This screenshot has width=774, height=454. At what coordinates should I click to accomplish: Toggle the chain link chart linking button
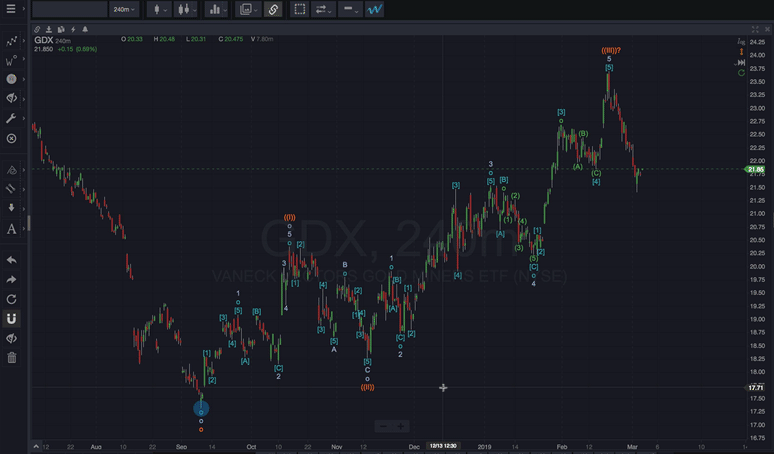coord(273,9)
